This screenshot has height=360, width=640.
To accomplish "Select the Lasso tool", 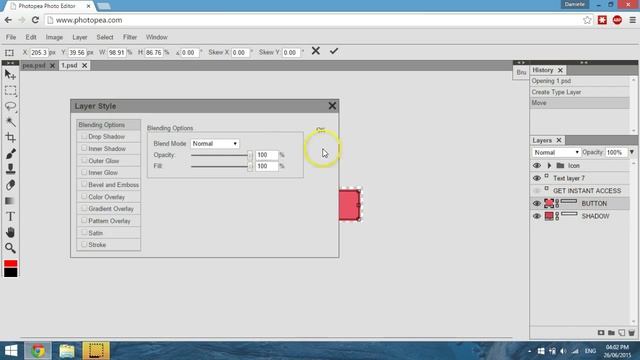I will [x=10, y=106].
